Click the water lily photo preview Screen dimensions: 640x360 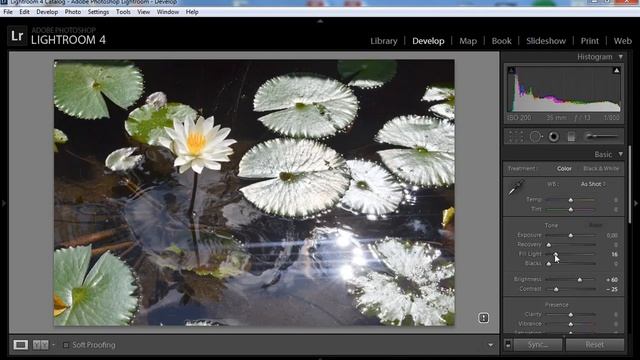(x=254, y=193)
